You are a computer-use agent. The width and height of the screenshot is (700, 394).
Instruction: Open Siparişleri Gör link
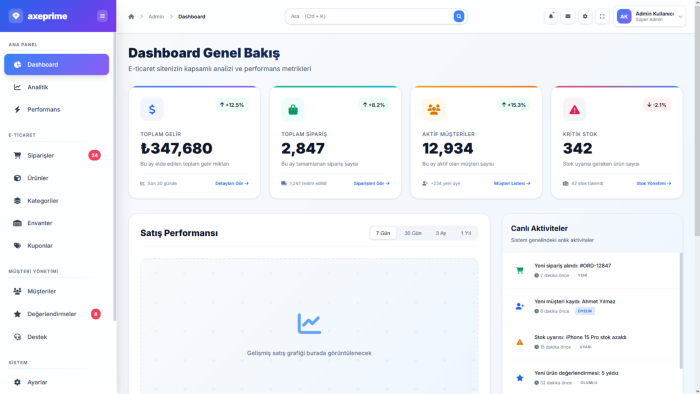371,183
